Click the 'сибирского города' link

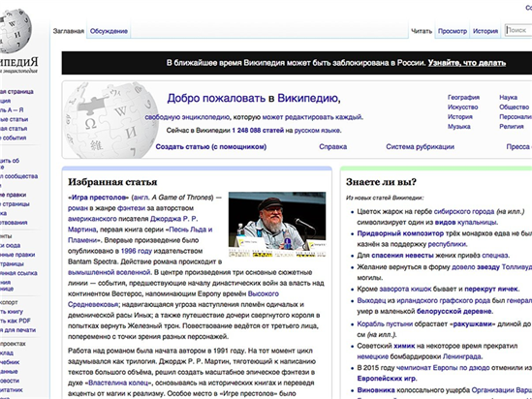coord(464,212)
